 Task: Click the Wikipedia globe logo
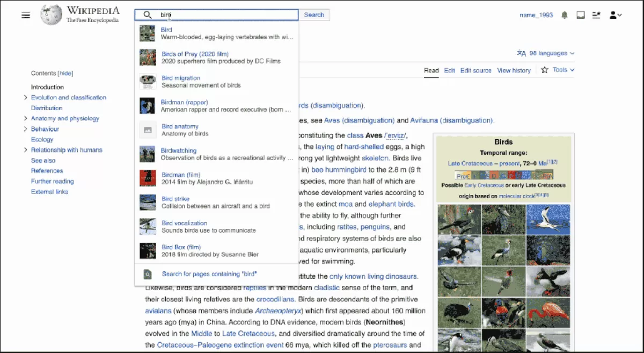click(x=50, y=15)
